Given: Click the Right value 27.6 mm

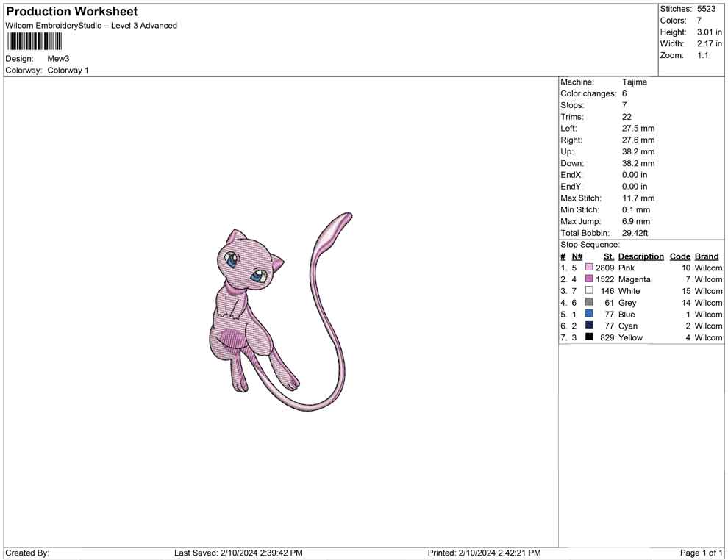Looking at the screenshot, I should coord(638,140).
